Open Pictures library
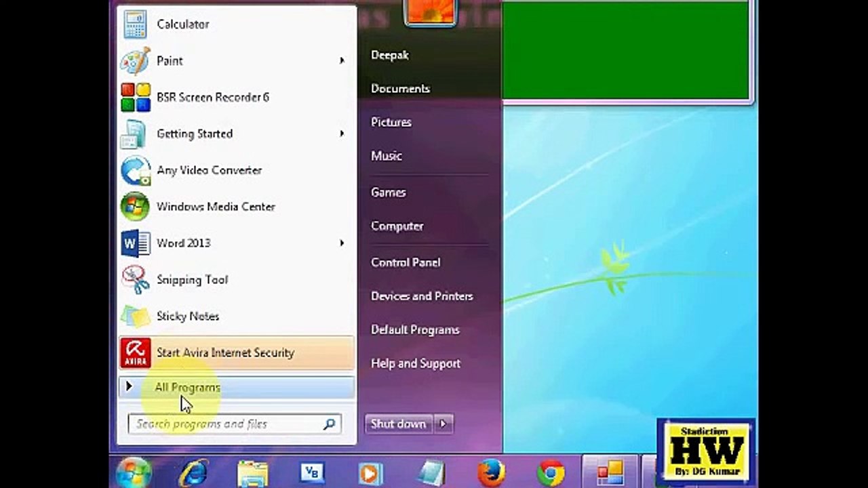Screen dimensions: 868x488 tap(391, 123)
